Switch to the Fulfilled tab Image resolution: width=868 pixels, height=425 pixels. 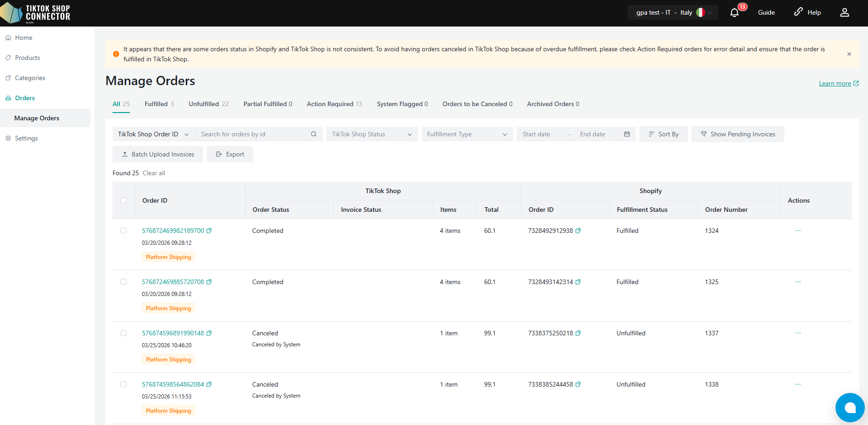(159, 104)
